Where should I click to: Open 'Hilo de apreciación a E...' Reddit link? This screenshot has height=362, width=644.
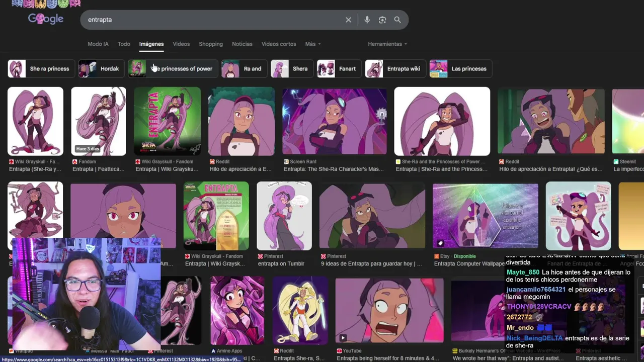pyautogui.click(x=240, y=169)
